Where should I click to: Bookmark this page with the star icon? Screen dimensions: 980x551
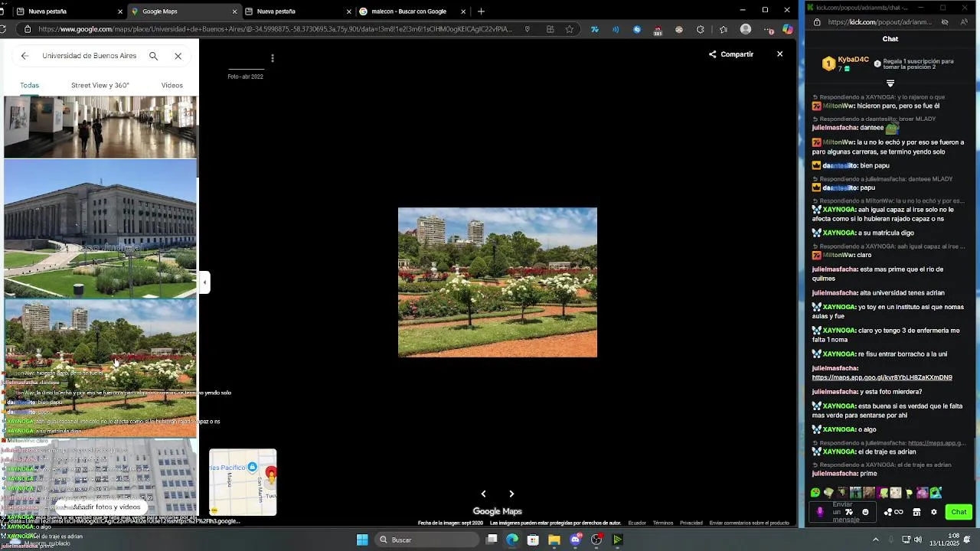(569, 29)
